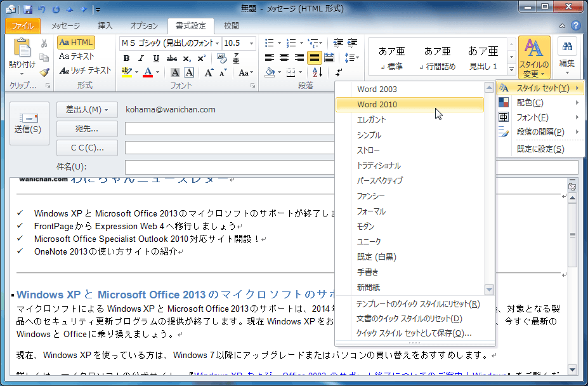This screenshot has width=588, height=386.
Task: Click the Cut scissors icon
Action: 44,44
